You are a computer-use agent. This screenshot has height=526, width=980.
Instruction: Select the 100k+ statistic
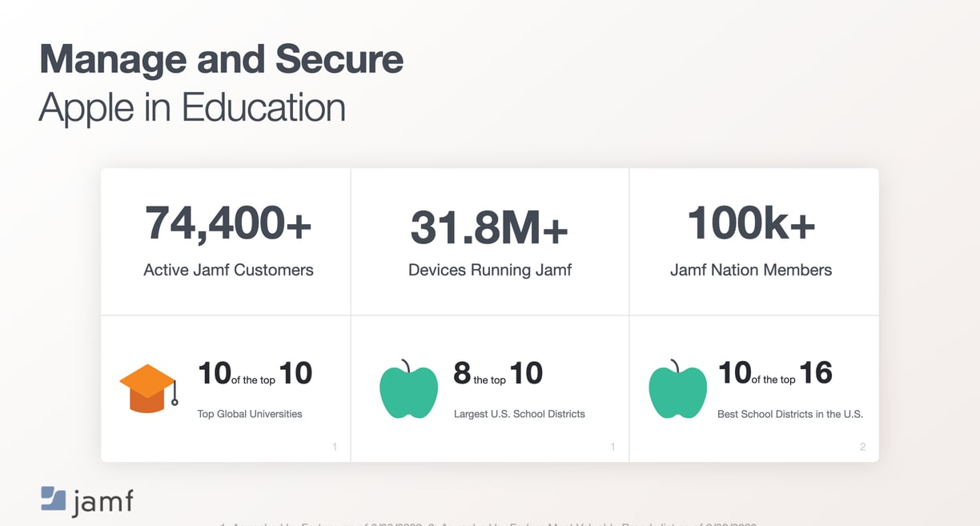tap(751, 223)
